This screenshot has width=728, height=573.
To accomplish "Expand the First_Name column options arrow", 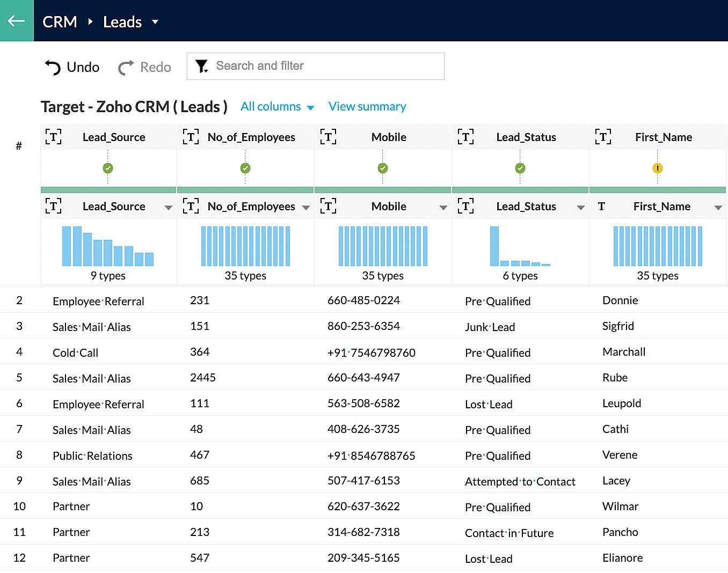I will [x=718, y=208].
